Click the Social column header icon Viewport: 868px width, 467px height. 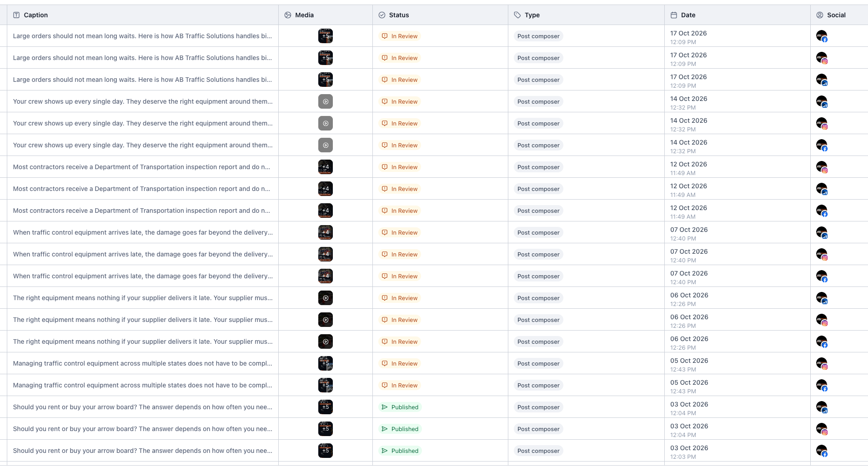pyautogui.click(x=820, y=15)
